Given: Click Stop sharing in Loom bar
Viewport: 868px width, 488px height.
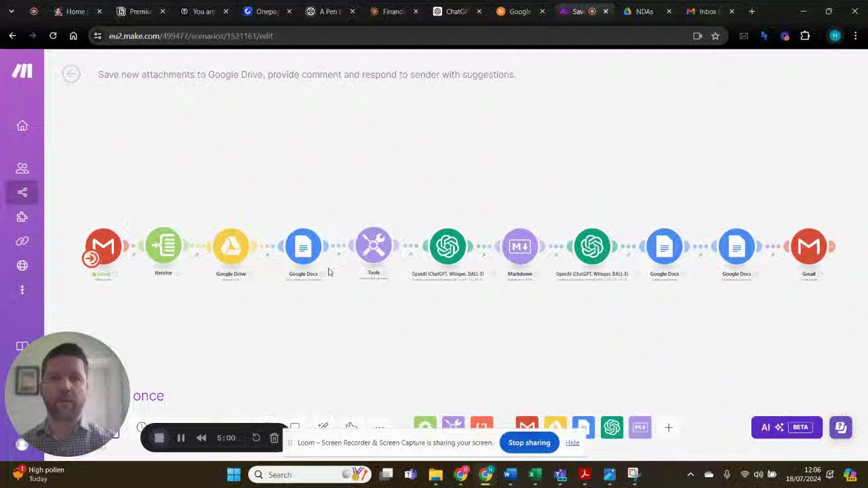Looking at the screenshot, I should point(529,443).
